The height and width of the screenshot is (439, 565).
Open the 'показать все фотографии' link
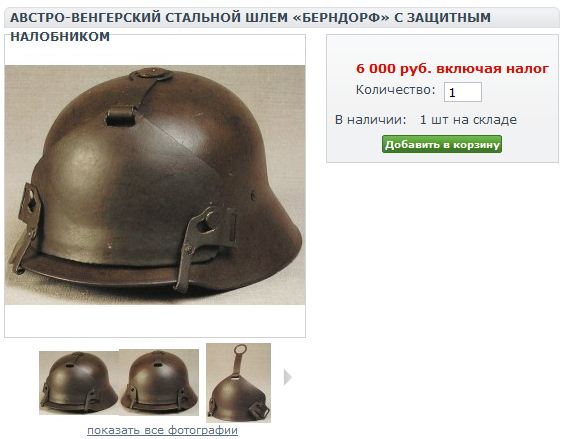(163, 430)
